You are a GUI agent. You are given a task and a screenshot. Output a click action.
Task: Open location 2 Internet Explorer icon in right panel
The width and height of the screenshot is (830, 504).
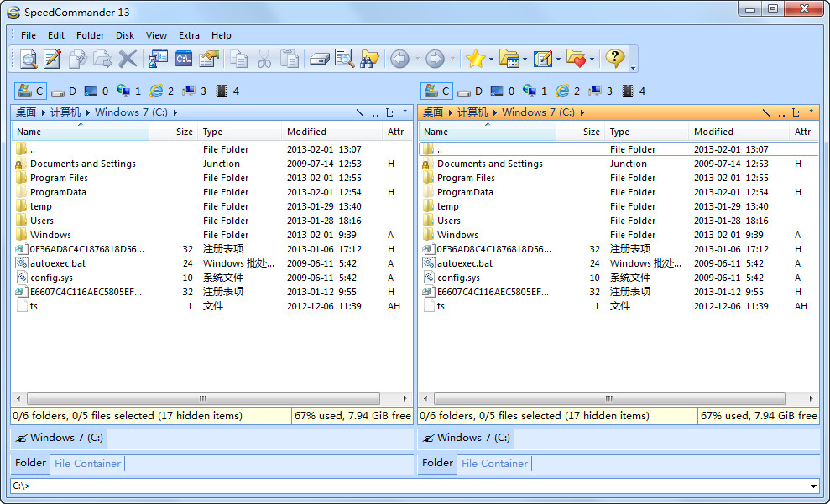coord(568,91)
